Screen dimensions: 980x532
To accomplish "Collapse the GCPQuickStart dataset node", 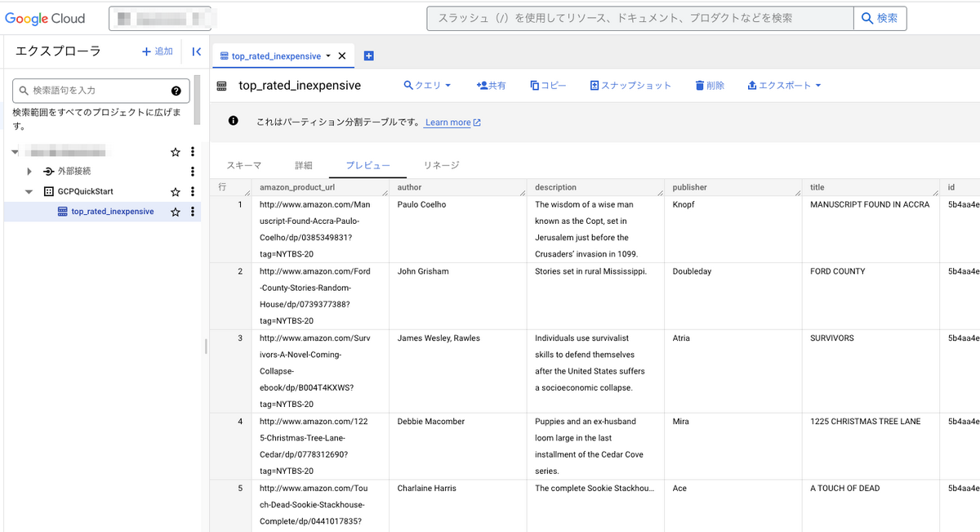I will [x=29, y=192].
